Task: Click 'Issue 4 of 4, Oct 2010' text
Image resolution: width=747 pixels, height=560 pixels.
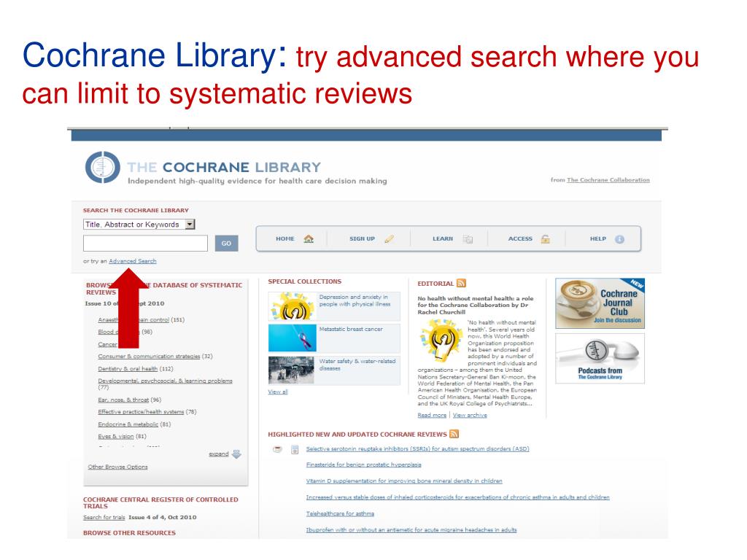Action: 163,517
